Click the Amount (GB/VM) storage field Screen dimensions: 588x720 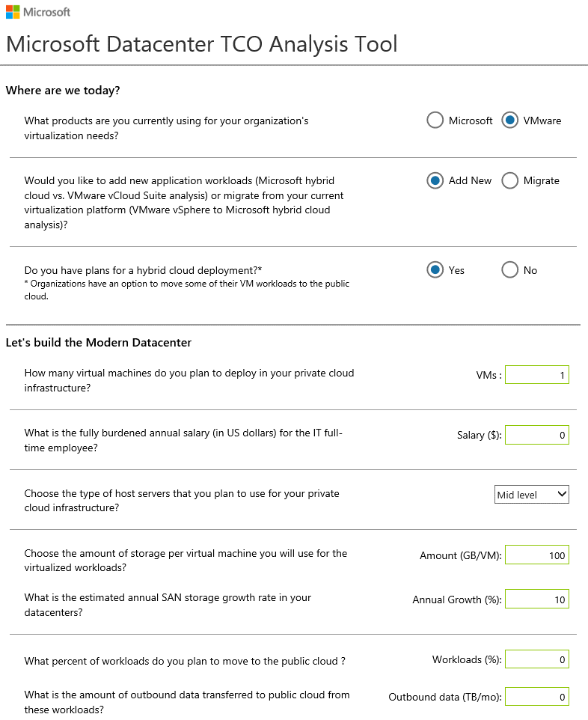[537, 555]
